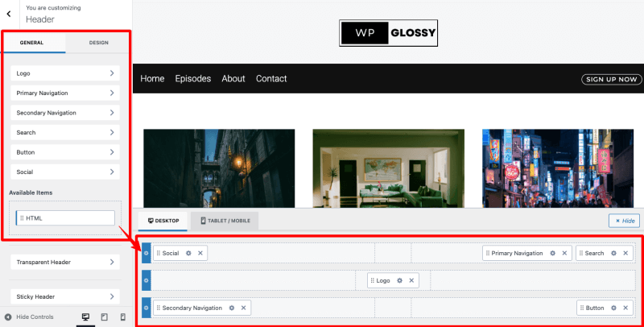Open the green living room thumbnail

(x=389, y=168)
